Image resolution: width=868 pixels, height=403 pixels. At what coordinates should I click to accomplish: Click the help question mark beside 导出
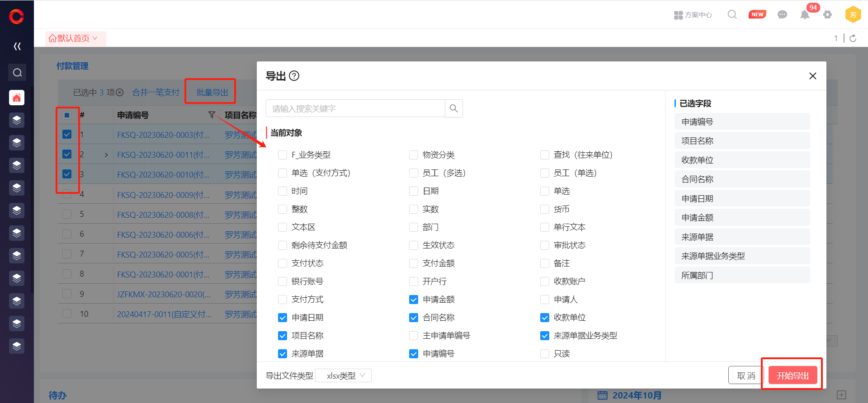point(294,76)
